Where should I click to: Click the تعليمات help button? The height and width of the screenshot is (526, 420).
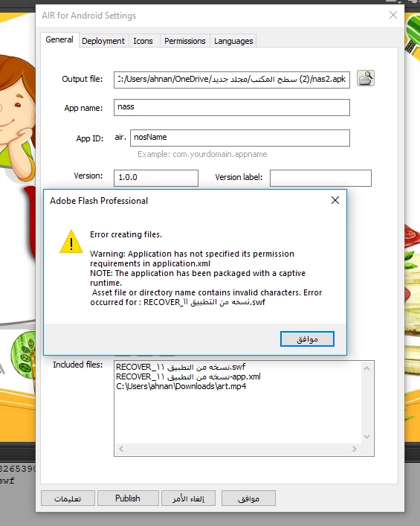click(x=68, y=498)
